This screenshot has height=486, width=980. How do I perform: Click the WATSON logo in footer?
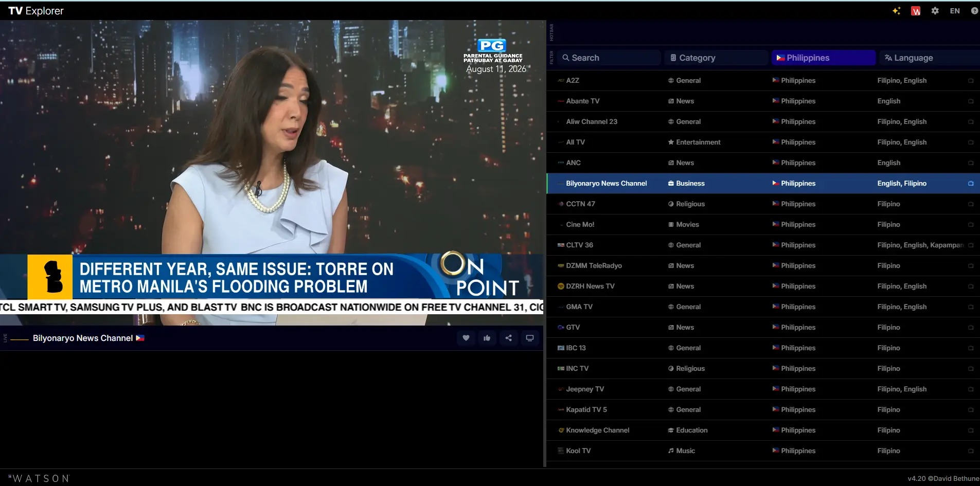[39, 478]
